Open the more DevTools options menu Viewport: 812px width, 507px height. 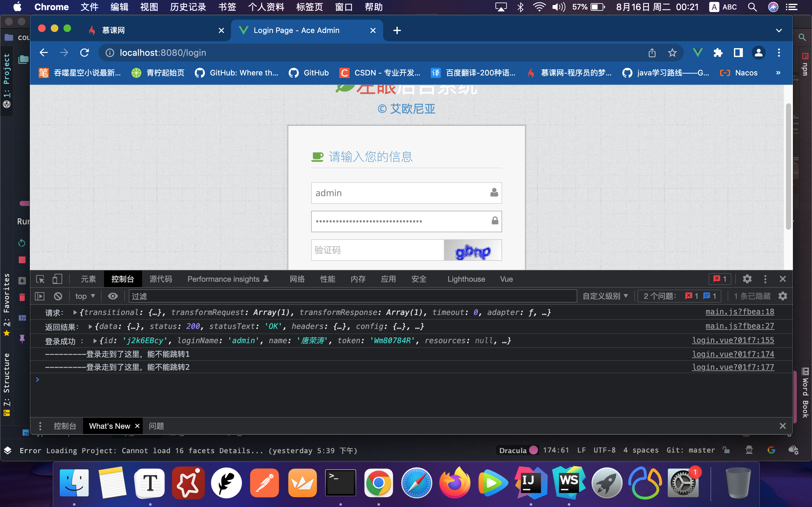point(765,279)
